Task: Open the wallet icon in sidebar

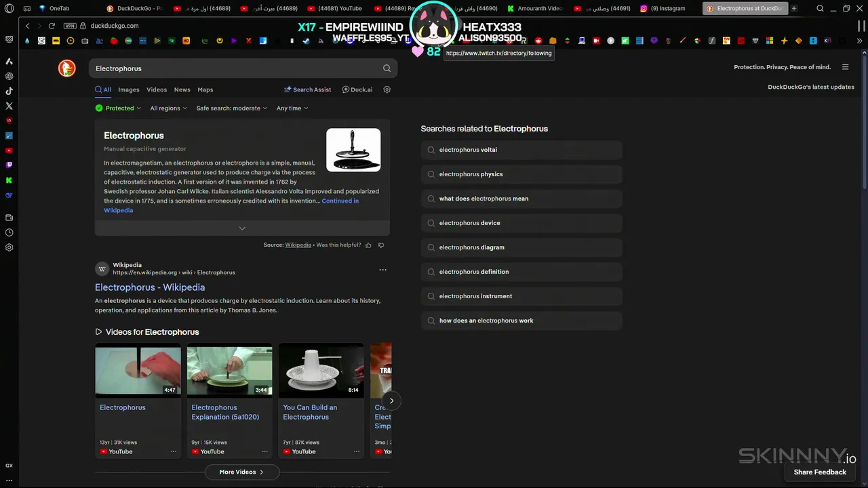Action: tap(9, 218)
